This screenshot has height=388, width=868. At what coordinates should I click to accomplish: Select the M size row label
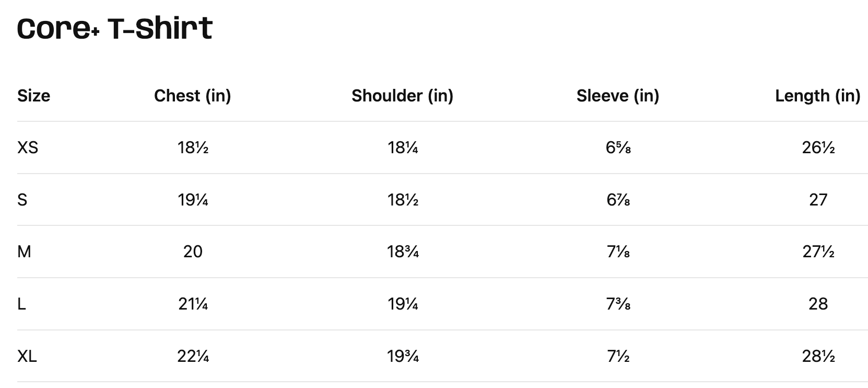pos(24,252)
